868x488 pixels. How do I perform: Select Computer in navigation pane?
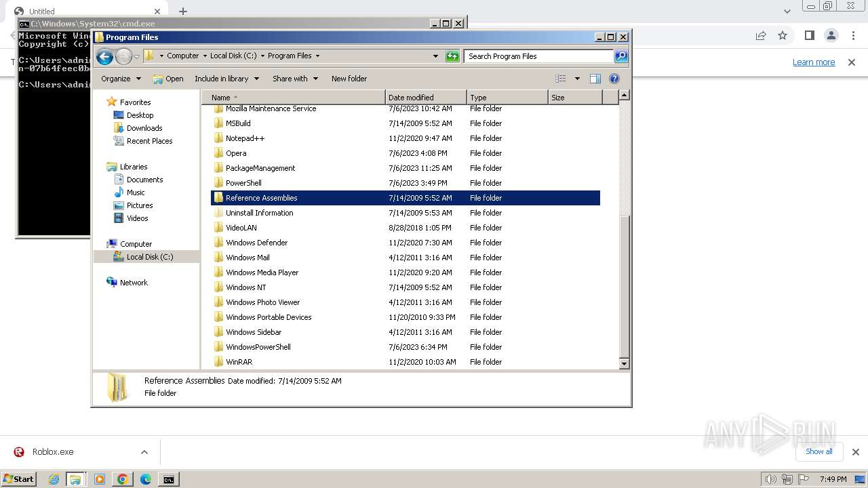(136, 244)
